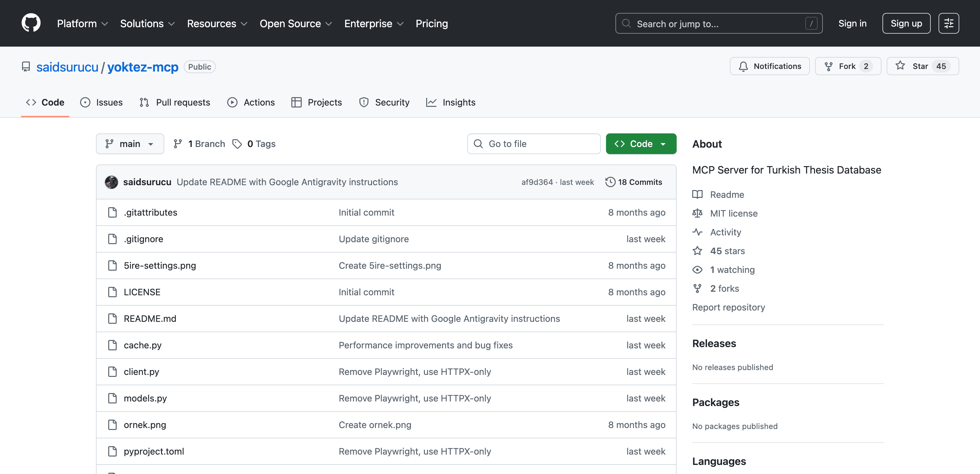Click the branch icon beside 1 Branch
The height and width of the screenshot is (474, 980).
[178, 144]
